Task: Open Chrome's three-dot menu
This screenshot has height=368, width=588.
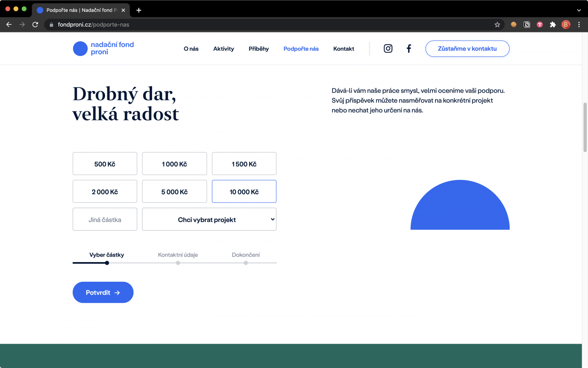Action: pos(579,25)
